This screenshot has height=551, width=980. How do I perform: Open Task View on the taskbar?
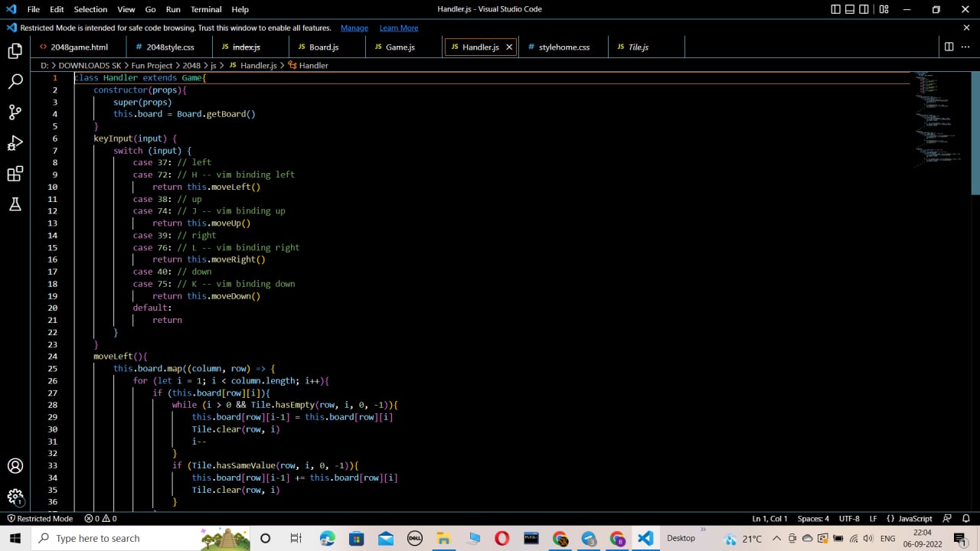click(296, 538)
